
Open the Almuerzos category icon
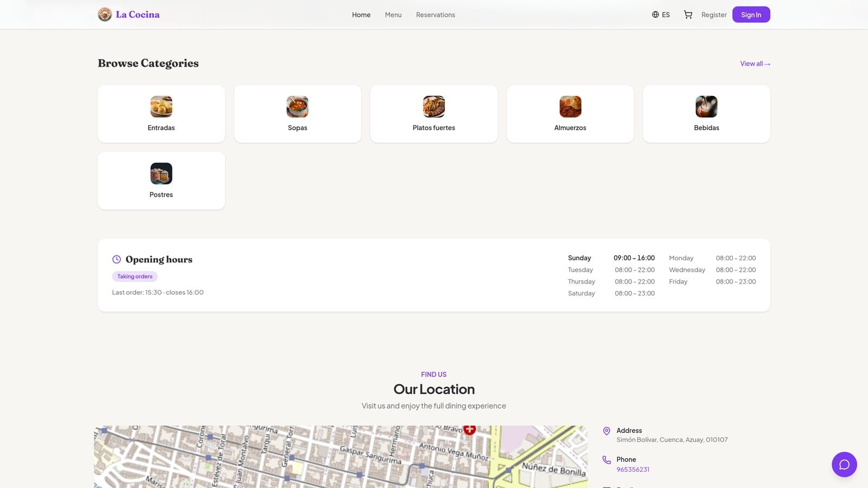click(x=570, y=107)
